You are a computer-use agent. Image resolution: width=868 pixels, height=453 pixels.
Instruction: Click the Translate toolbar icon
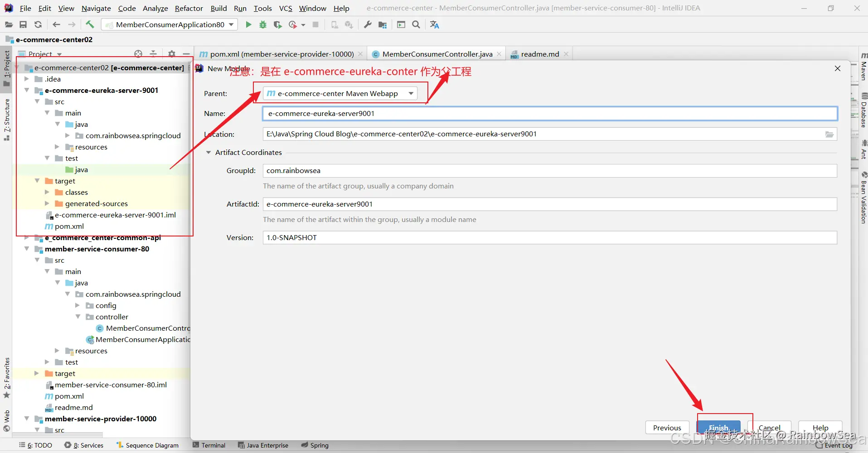[x=434, y=24]
